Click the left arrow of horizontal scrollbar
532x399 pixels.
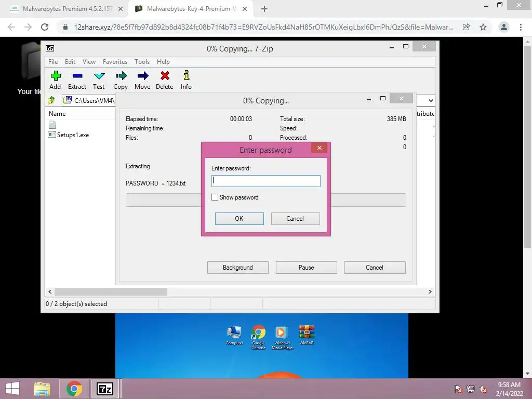point(50,292)
